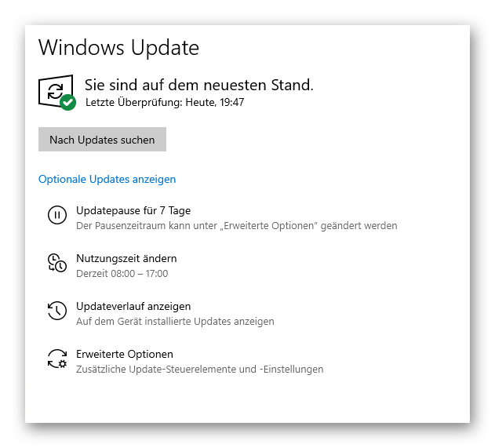
Task: Click Zusätzliche Update-Steuerelemente und -Einstellungen text
Action: tap(200, 370)
